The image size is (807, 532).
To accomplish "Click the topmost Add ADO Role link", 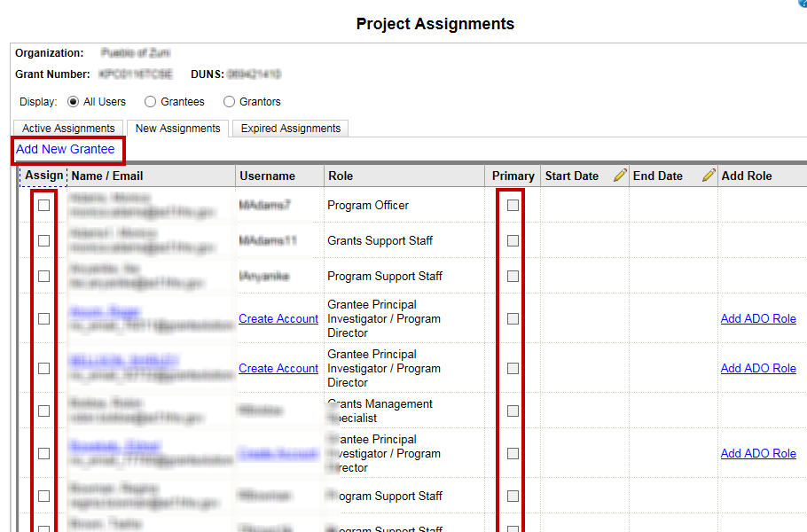I will pos(758,318).
